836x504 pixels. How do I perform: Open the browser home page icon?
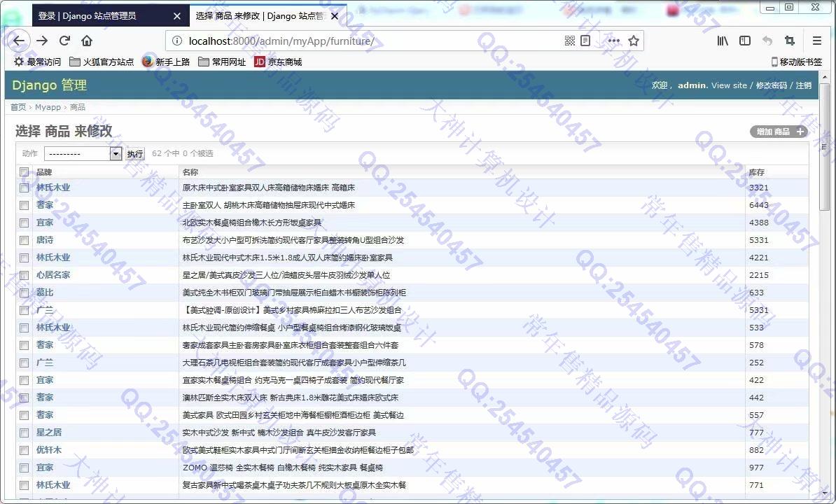pos(87,41)
